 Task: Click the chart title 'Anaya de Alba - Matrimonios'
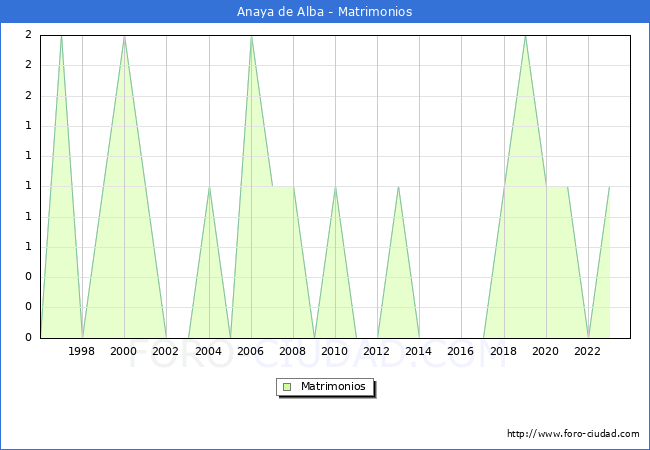coord(325,12)
